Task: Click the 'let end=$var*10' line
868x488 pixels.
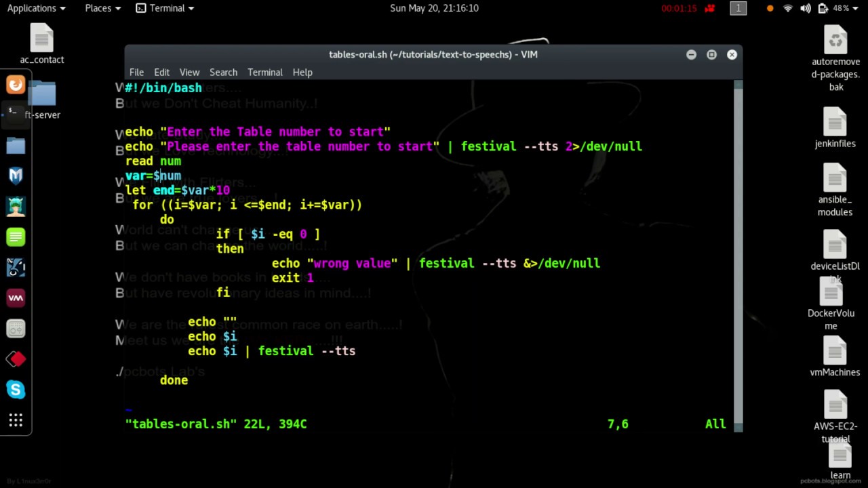Action: point(178,190)
